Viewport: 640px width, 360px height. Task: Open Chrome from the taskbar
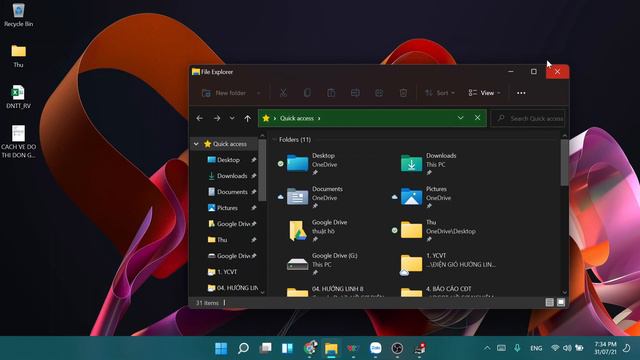[310, 348]
